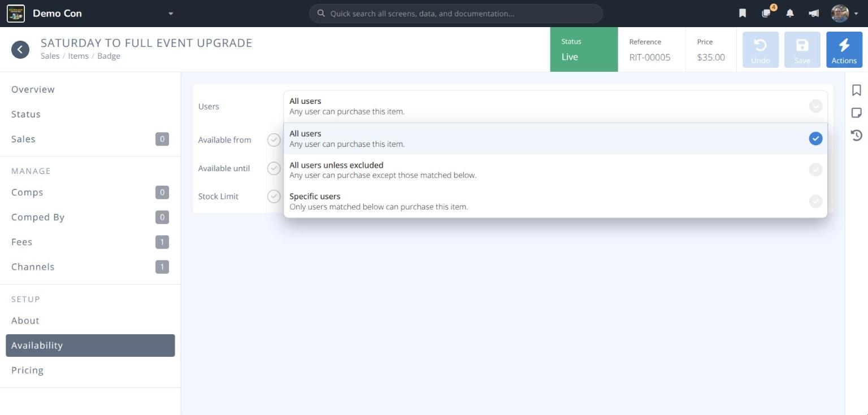
Task: Click the 'Items' breadcrumb link
Action: 79,56
